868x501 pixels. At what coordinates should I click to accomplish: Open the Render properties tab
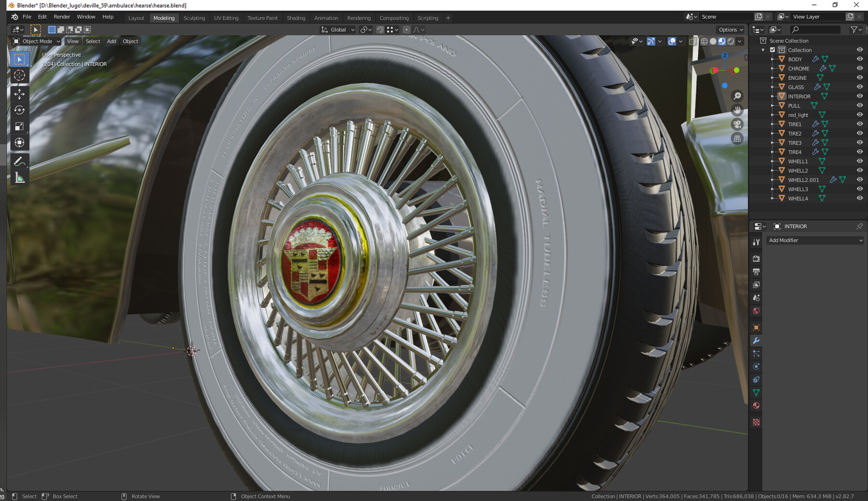756,259
